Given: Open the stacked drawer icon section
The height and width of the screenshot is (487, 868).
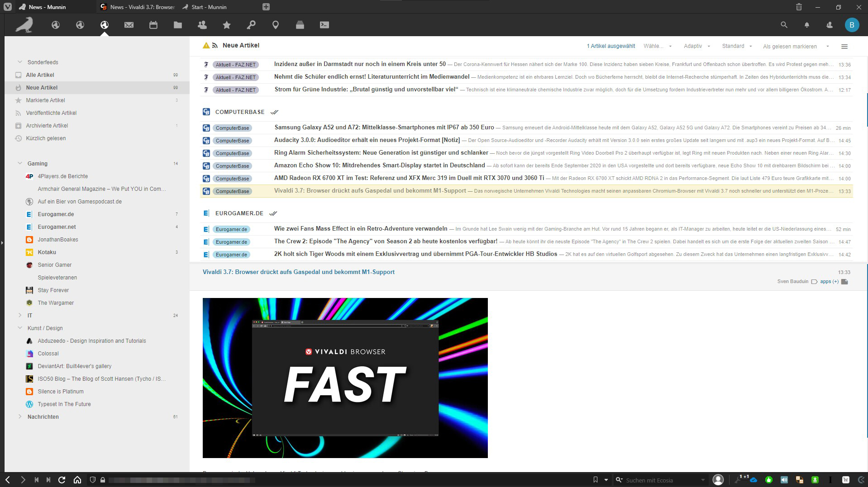Looking at the screenshot, I should (x=300, y=25).
